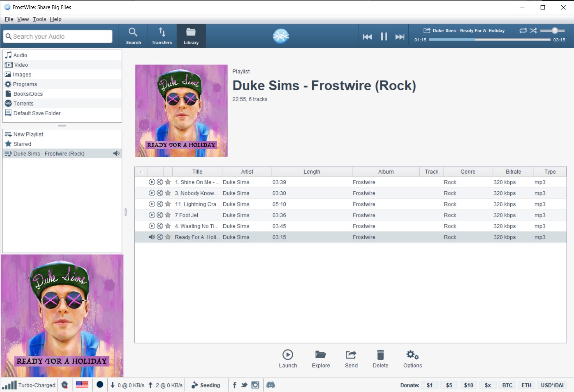The height and width of the screenshot is (392, 574).
Task: Open FrostWire's Instagram from the status bar
Action: click(x=256, y=385)
